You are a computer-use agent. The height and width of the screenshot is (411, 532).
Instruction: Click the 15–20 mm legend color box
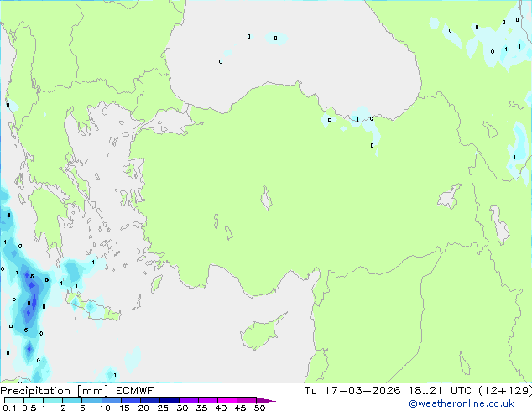tap(131, 400)
